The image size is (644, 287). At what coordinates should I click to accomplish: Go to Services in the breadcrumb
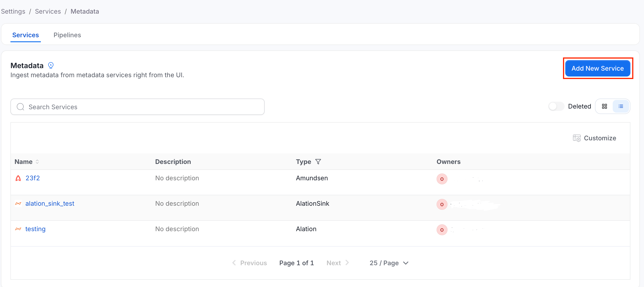[48, 11]
